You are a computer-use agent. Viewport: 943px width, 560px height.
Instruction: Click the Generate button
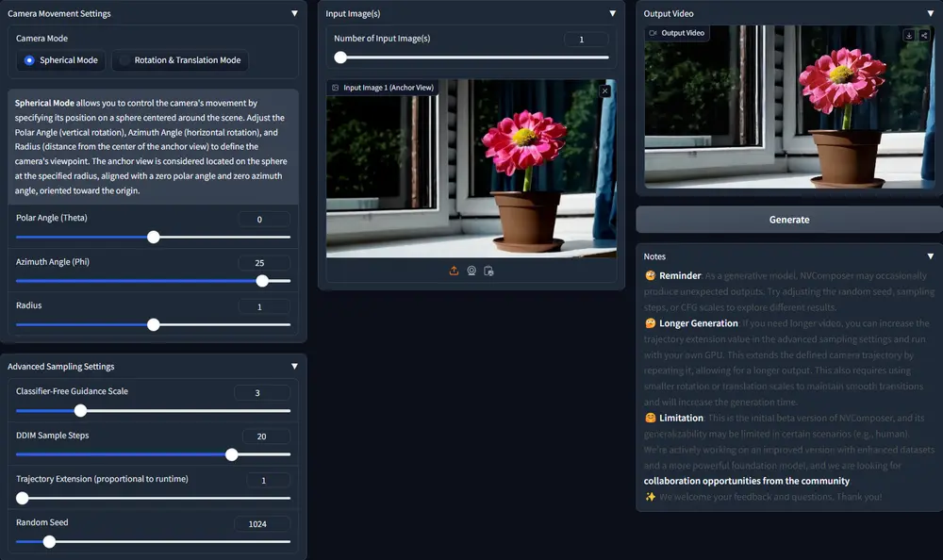[x=789, y=220]
